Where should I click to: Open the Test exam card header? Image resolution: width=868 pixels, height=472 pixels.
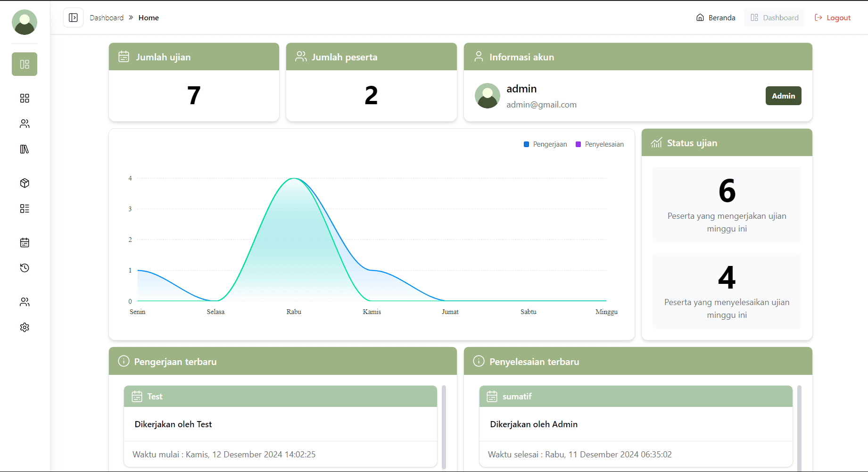point(281,397)
